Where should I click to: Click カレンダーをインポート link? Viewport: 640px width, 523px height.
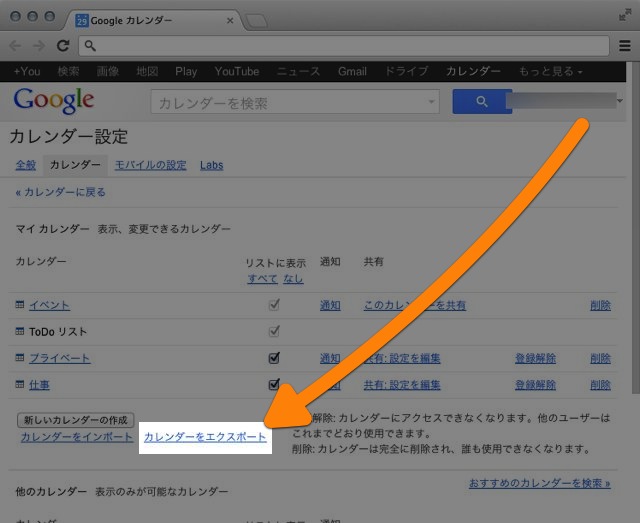point(77,437)
